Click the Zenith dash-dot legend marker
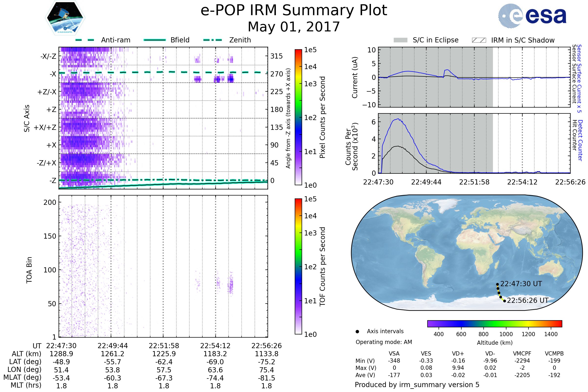The image size is (588, 392). (x=212, y=40)
